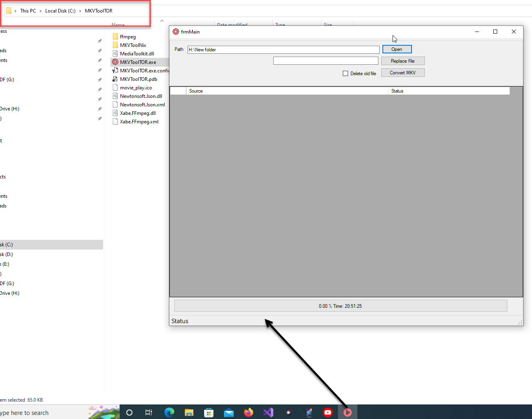Click the frmMain window title text
This screenshot has width=532, height=419.
[190, 32]
